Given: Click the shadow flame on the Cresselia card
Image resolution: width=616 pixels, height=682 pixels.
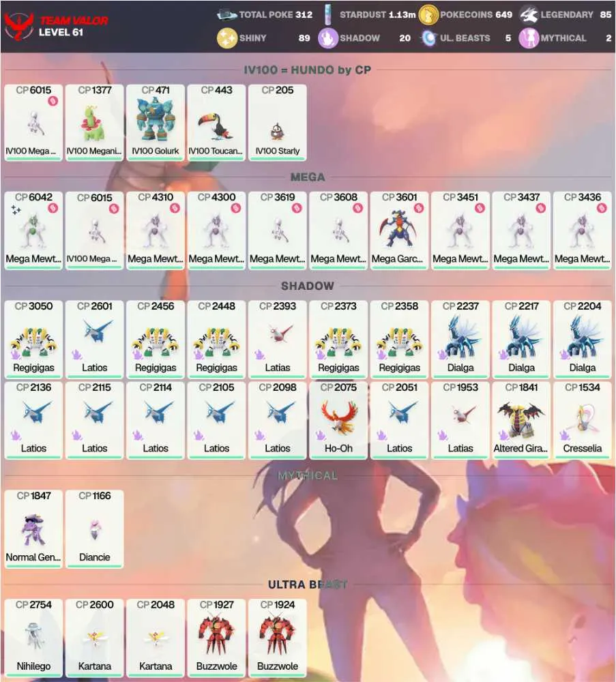Looking at the screenshot, I should (565, 435).
